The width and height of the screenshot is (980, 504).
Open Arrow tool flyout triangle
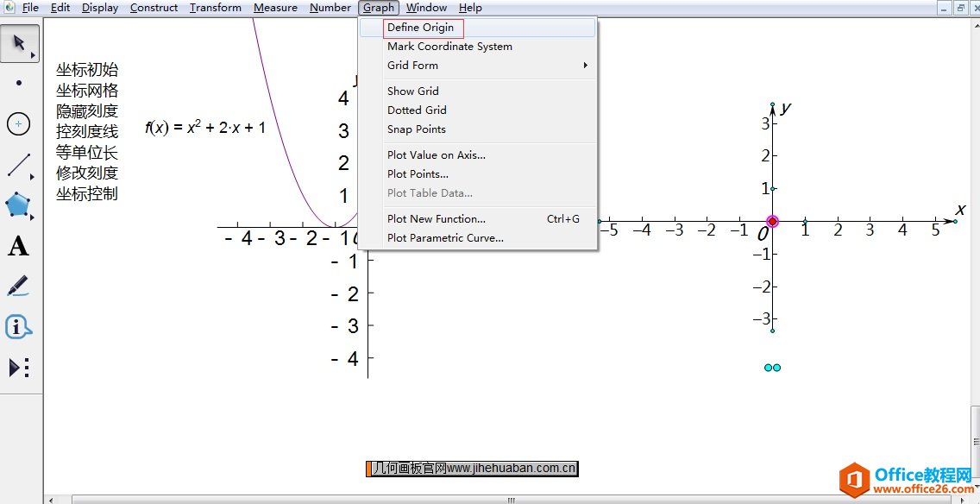click(33, 56)
